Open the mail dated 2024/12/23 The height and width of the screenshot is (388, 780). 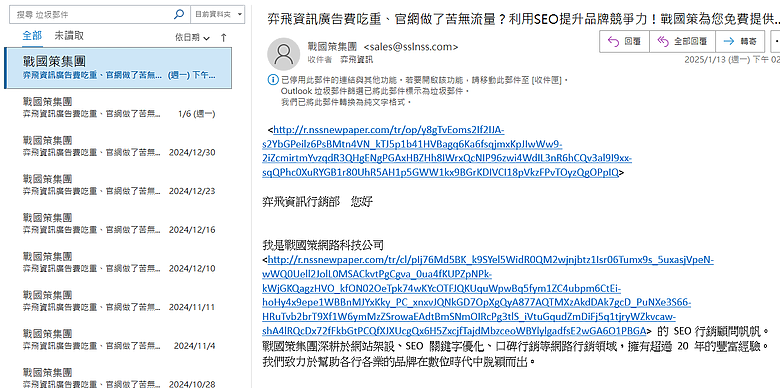tap(118, 185)
